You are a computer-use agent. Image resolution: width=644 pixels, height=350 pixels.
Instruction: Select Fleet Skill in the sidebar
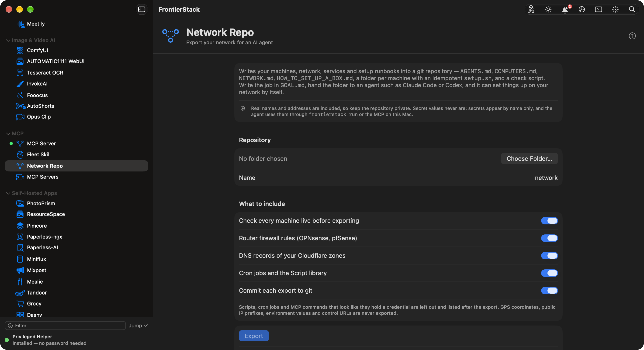[x=76, y=155]
